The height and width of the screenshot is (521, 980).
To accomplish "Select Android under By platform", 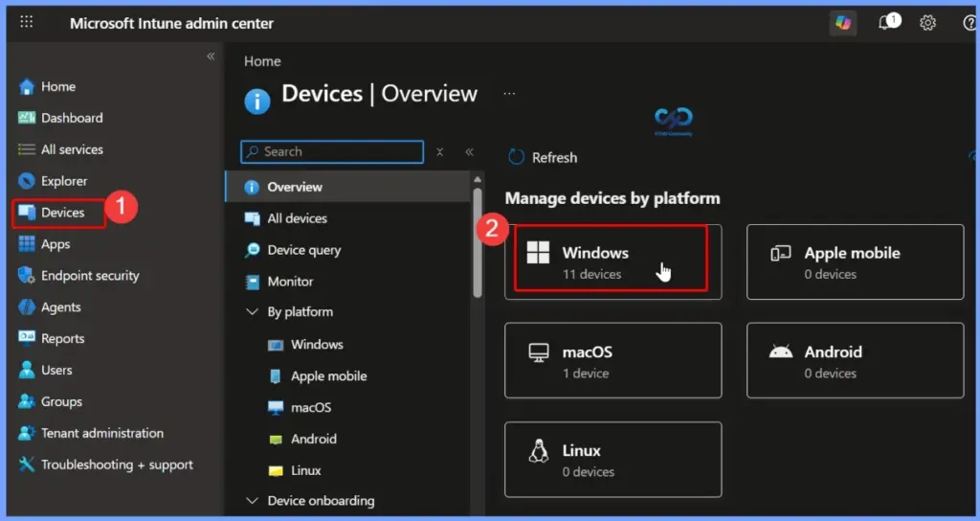I will 314,439.
